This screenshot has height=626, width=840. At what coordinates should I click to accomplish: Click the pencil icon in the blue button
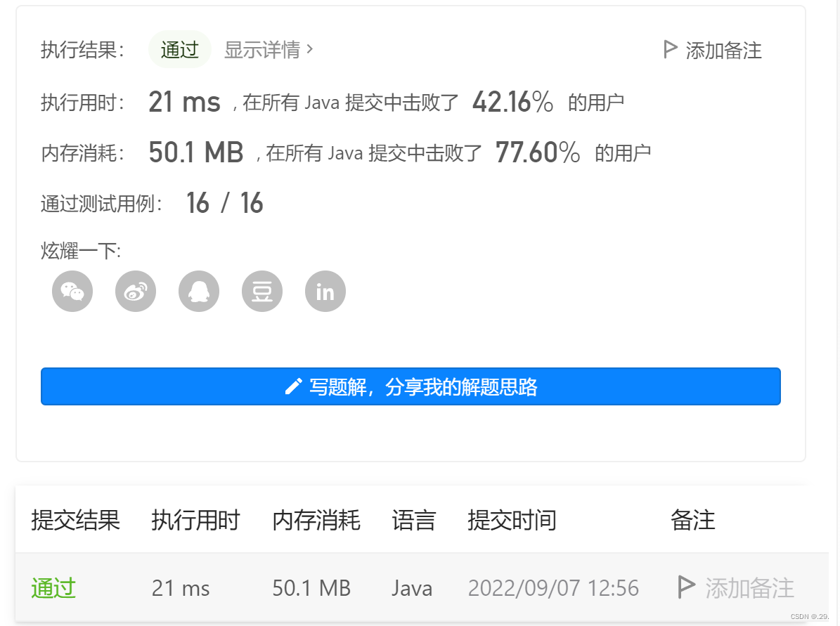pos(294,386)
